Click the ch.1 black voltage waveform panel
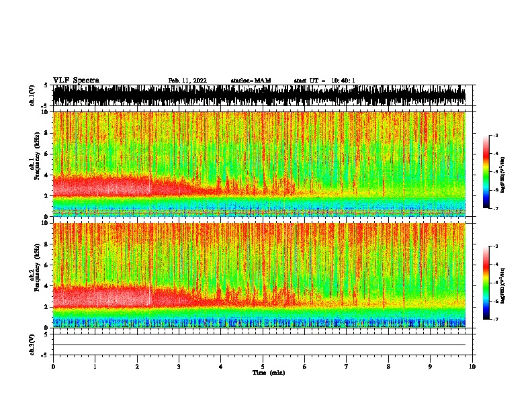This screenshot has width=532, height=411. point(259,95)
